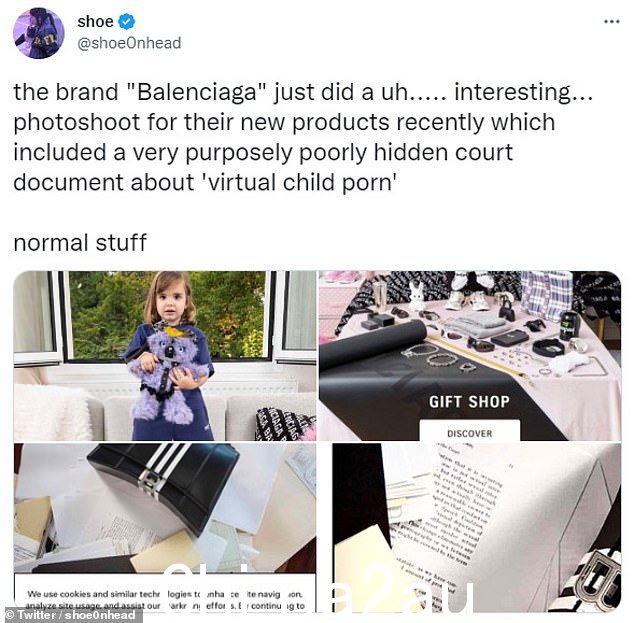This screenshot has width=634, height=623.
Task: Select the tweet text about Balenciaga photoshoot
Action: pyautogui.click(x=303, y=137)
